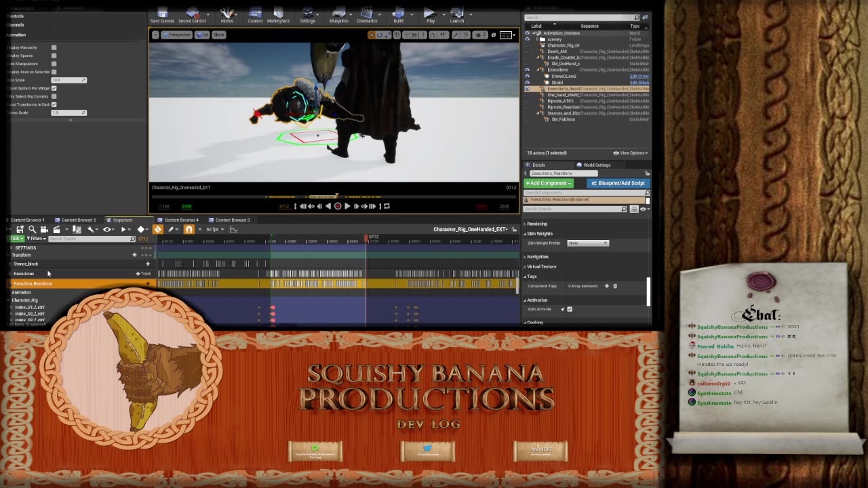Click Add Component button

pos(549,183)
